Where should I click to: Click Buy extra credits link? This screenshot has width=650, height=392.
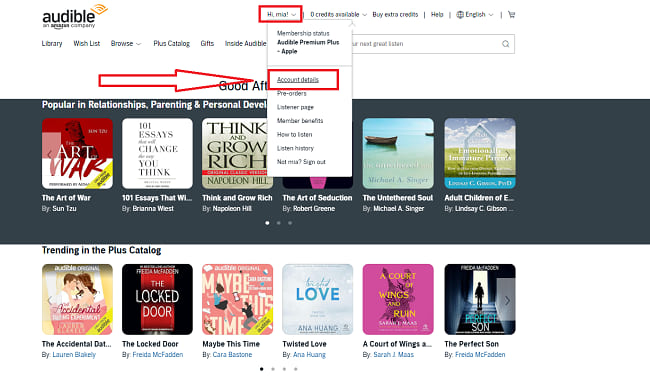(395, 15)
